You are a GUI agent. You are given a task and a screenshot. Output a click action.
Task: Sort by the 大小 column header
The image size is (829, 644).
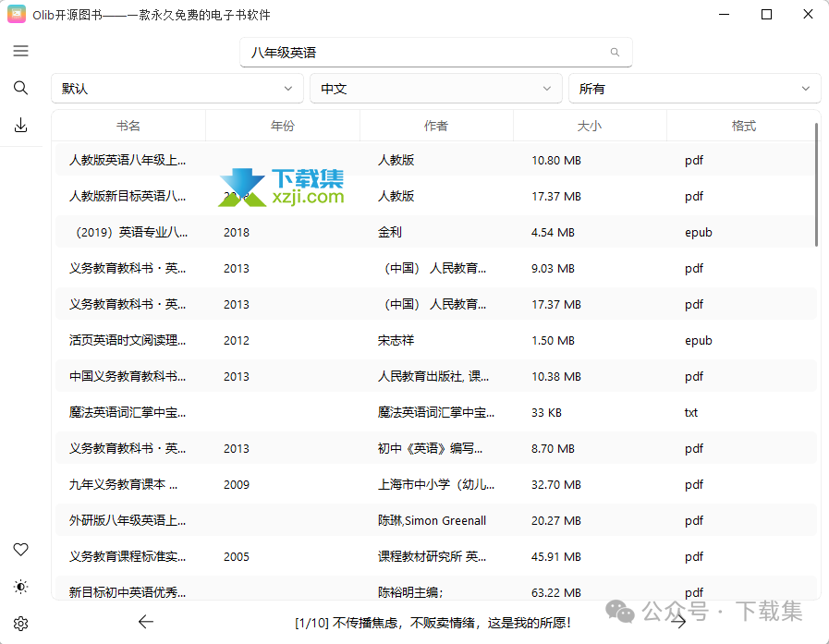[x=589, y=126]
